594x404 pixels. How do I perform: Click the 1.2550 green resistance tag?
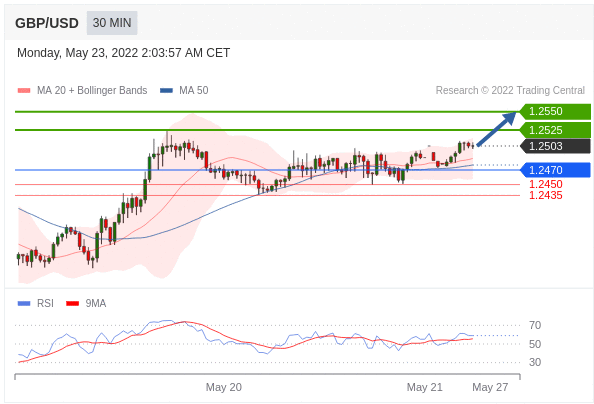[555, 111]
